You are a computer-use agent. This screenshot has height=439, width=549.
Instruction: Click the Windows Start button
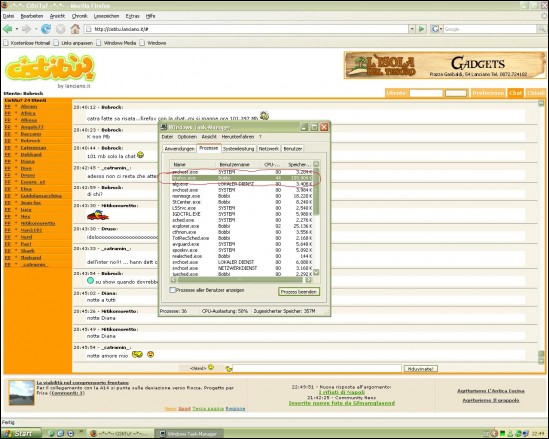point(20,433)
